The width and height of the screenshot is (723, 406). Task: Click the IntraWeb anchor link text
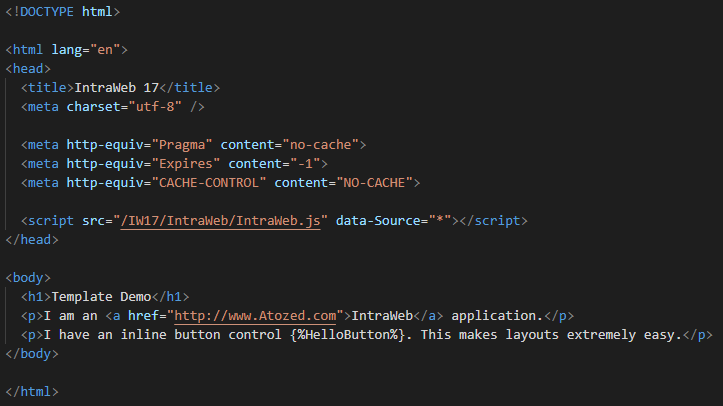[x=386, y=315]
